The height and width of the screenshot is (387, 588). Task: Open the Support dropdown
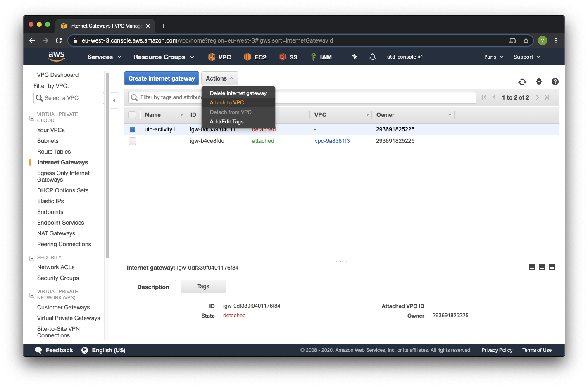coord(527,57)
